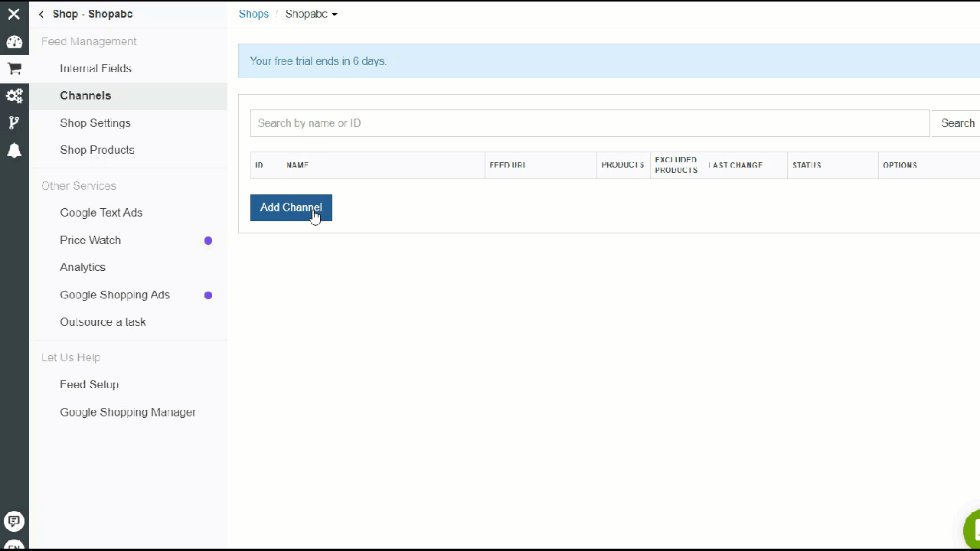Screen dimensions: 980x551
Task: Click the NAME column header
Action: coord(297,165)
